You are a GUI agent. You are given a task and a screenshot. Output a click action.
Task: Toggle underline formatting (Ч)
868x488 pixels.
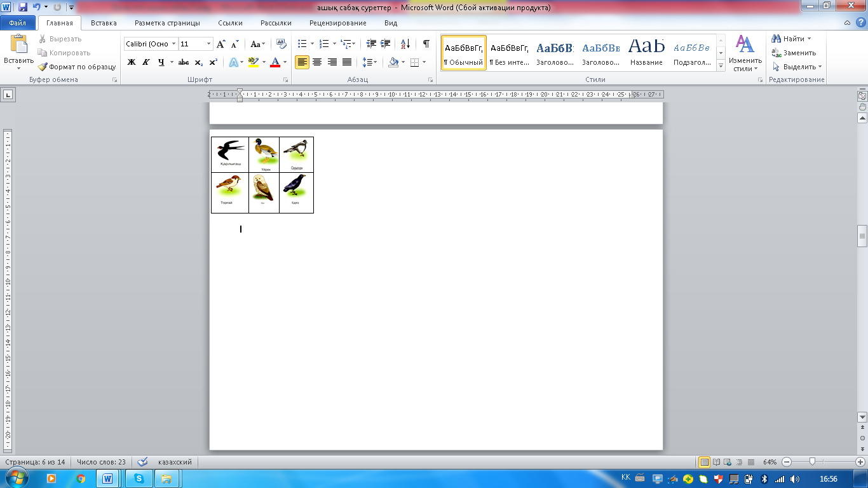coord(161,62)
